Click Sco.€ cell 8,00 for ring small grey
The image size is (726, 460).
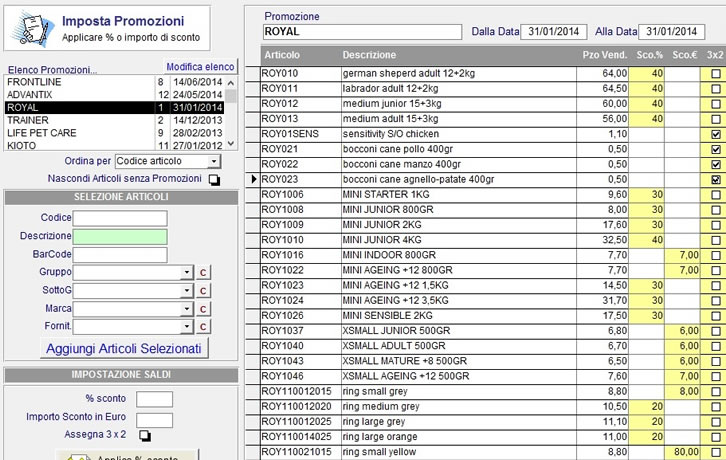(x=682, y=391)
